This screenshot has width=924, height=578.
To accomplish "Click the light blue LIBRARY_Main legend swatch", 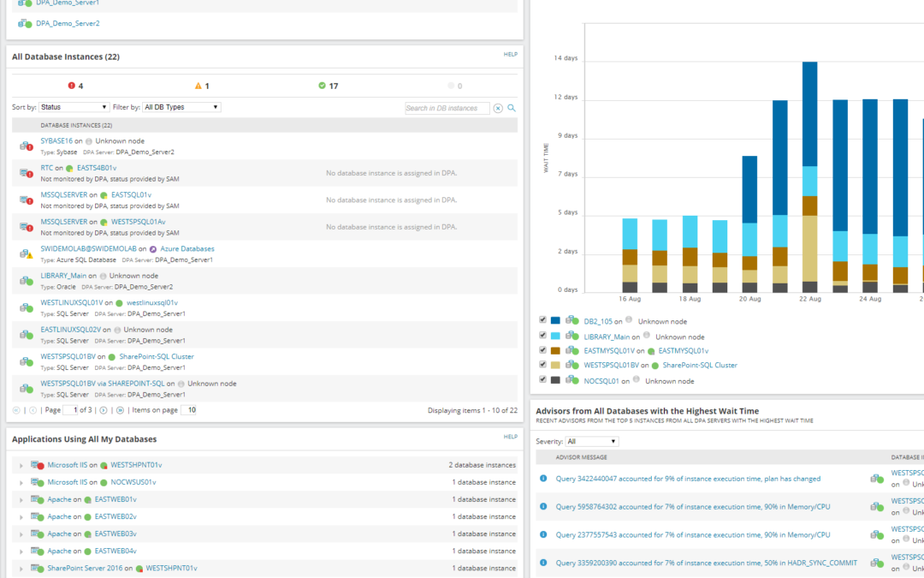I will click(x=555, y=336).
